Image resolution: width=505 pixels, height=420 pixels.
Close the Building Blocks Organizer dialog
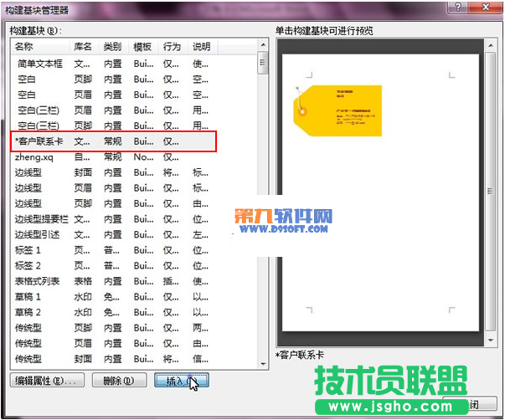(486, 7)
